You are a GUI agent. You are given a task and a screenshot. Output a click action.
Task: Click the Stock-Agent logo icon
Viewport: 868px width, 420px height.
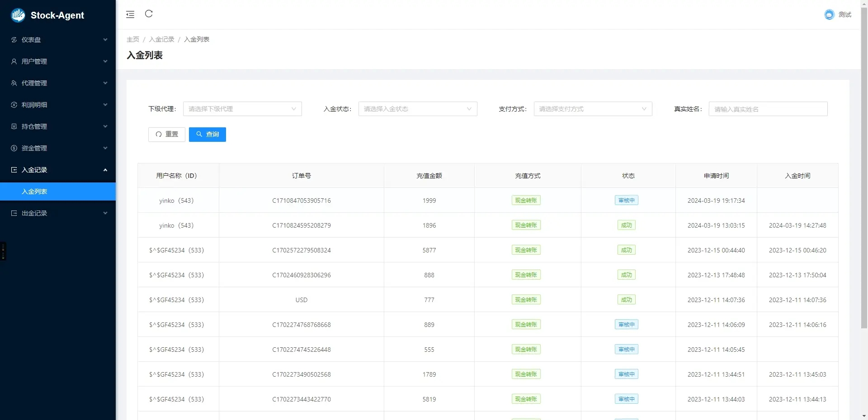pos(18,15)
